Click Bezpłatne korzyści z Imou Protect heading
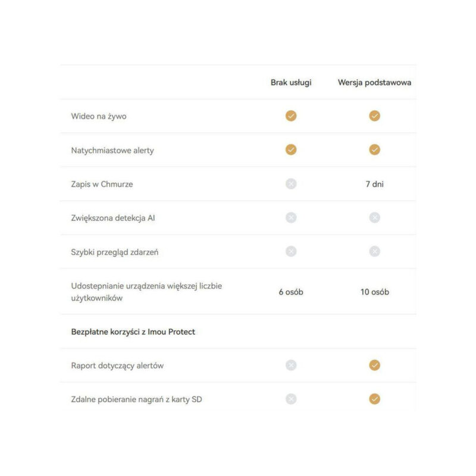This screenshot has width=476, height=476. 133,331
